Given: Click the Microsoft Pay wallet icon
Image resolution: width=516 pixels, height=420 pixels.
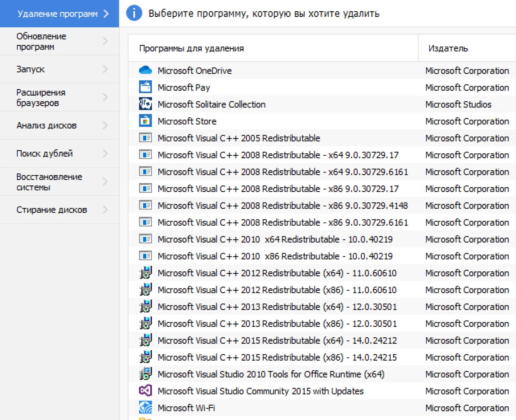Looking at the screenshot, I should pos(146,87).
